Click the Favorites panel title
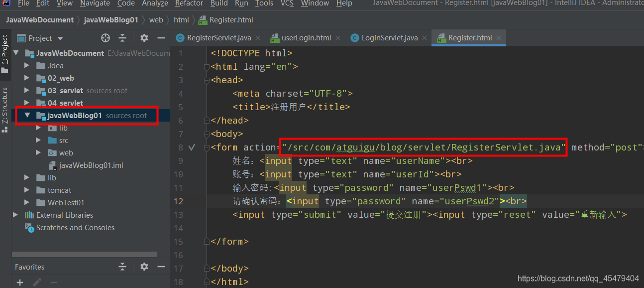The width and height of the screenshot is (644, 288). pyautogui.click(x=29, y=267)
